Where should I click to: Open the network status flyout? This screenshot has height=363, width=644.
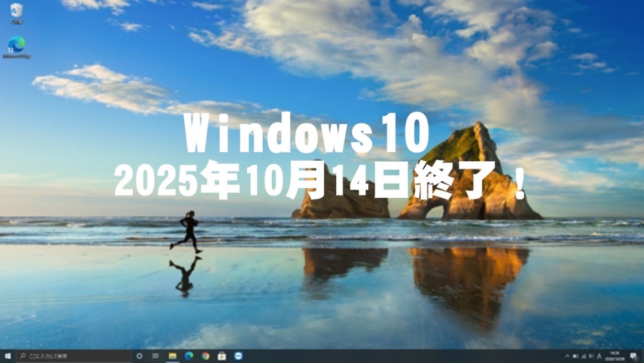pyautogui.click(x=583, y=356)
